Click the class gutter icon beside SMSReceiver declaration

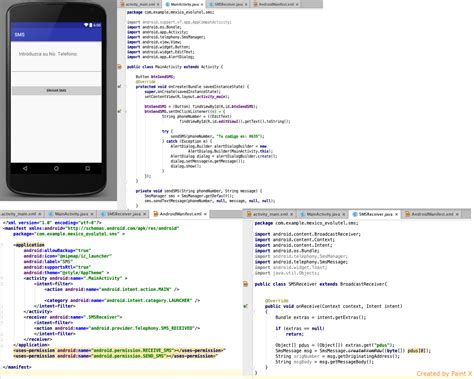tap(246, 284)
